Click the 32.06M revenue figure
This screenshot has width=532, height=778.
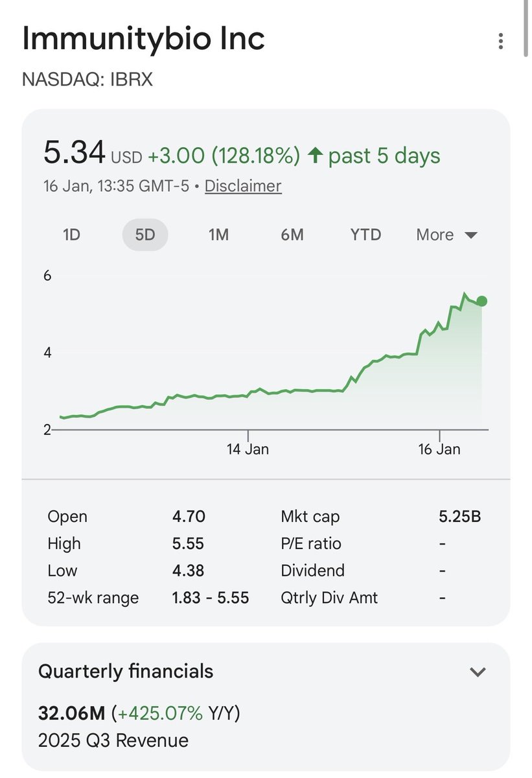71,714
